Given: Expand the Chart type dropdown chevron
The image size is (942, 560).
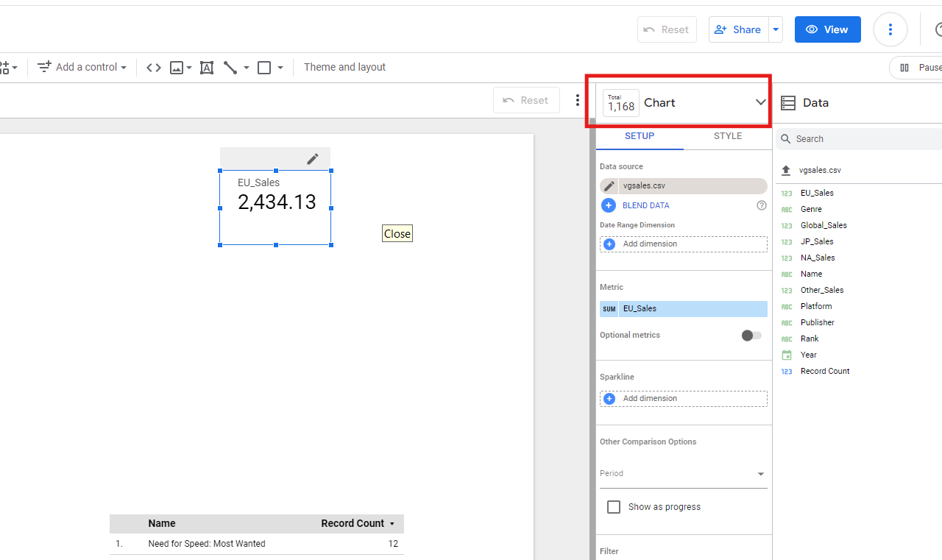Looking at the screenshot, I should tap(760, 102).
